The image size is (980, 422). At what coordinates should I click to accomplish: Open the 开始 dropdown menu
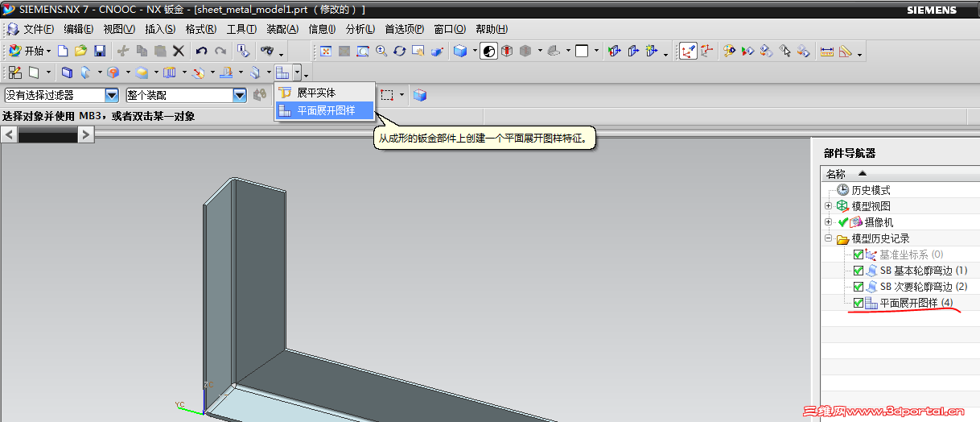pyautogui.click(x=30, y=51)
